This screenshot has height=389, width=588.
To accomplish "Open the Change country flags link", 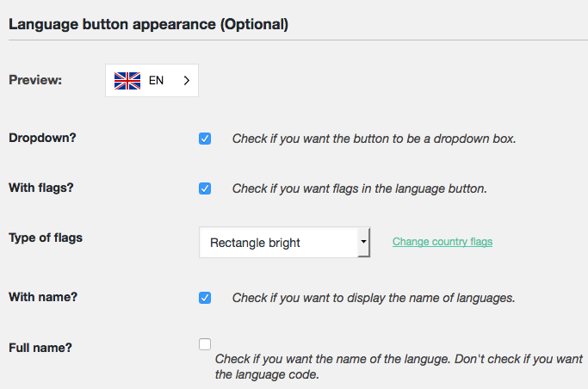I will click(x=443, y=242).
